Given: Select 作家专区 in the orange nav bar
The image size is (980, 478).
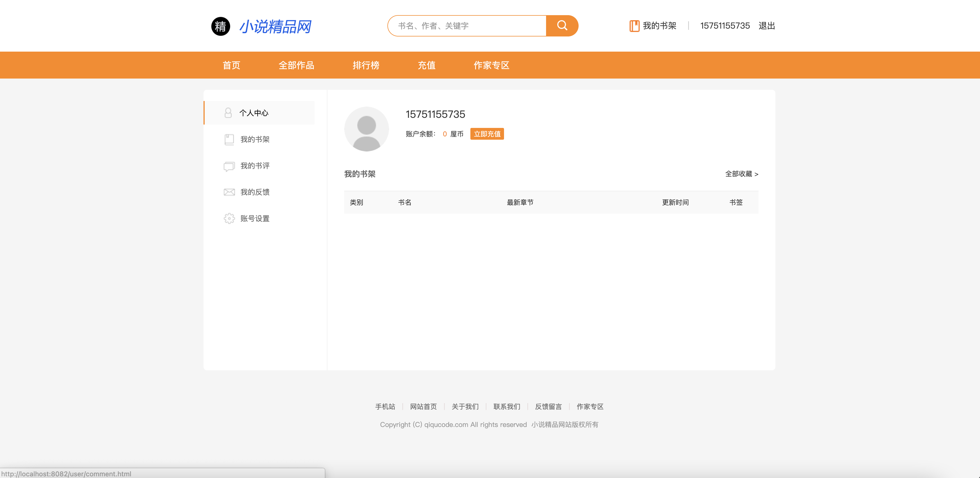Looking at the screenshot, I should point(491,65).
